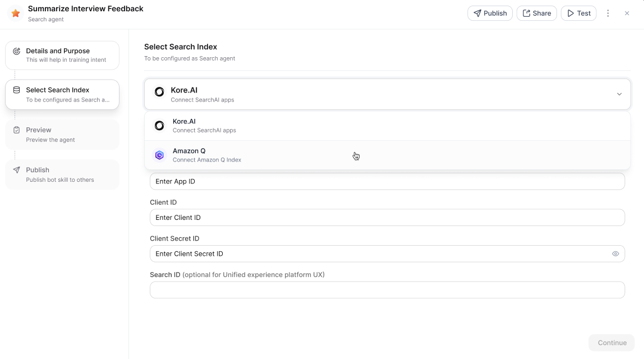Click the database icon in sidebar
The width and height of the screenshot is (644, 359).
(x=16, y=90)
